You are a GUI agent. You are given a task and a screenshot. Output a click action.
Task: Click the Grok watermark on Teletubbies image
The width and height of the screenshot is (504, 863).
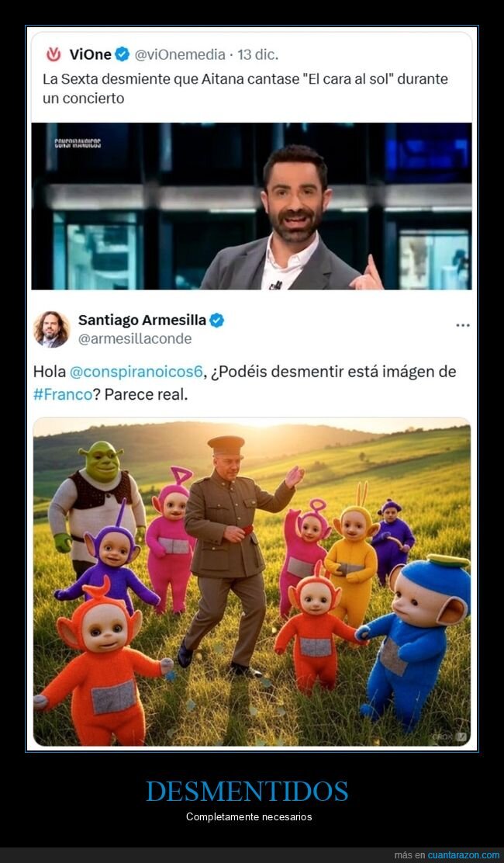coord(450,736)
